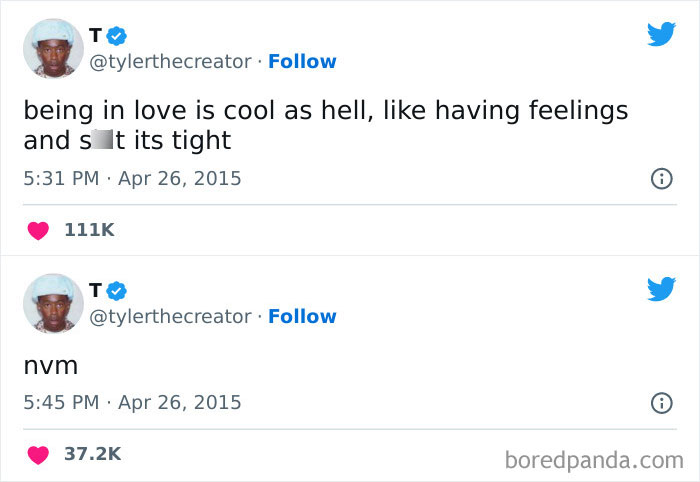This screenshot has height=482, width=700.
Task: Open the 5:31 PM Apr 26, 2015 timestamp
Action: [132, 180]
